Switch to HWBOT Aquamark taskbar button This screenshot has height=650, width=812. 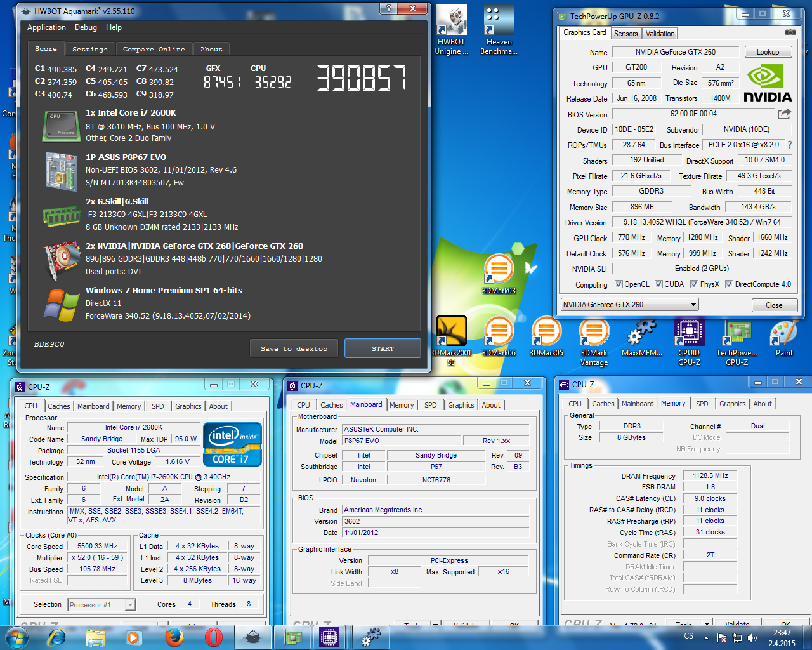[253, 637]
